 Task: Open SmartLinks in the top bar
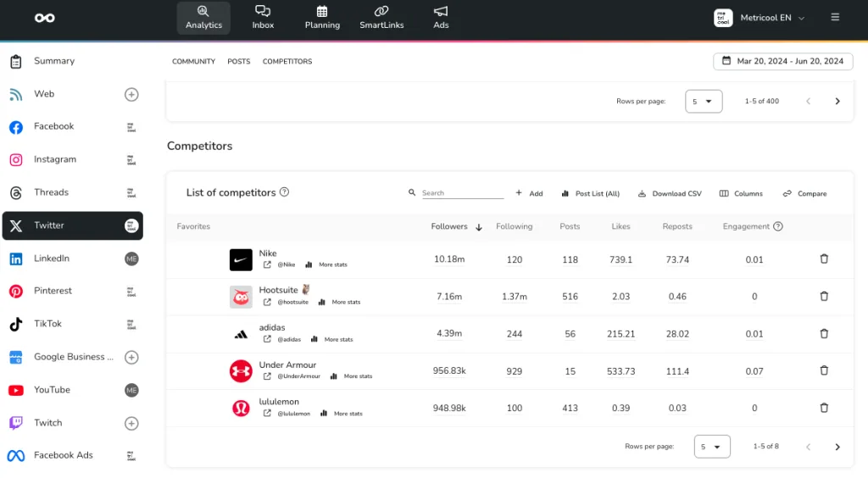pyautogui.click(x=381, y=18)
